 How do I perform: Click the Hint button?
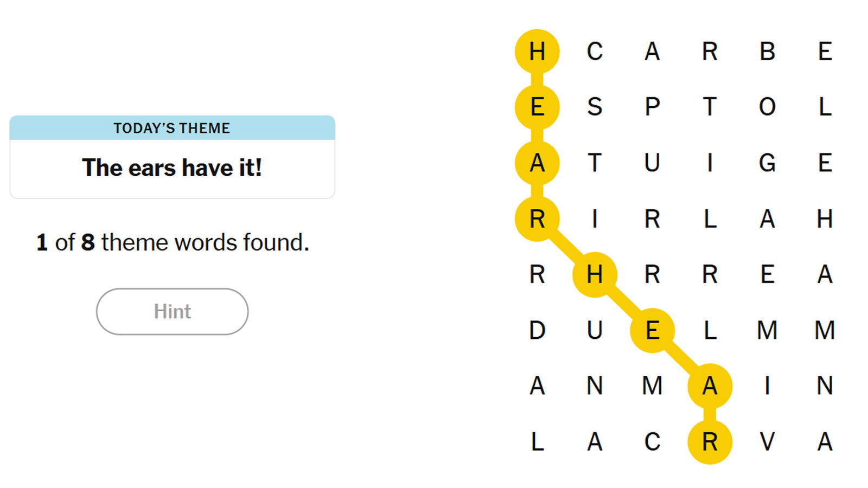[172, 311]
